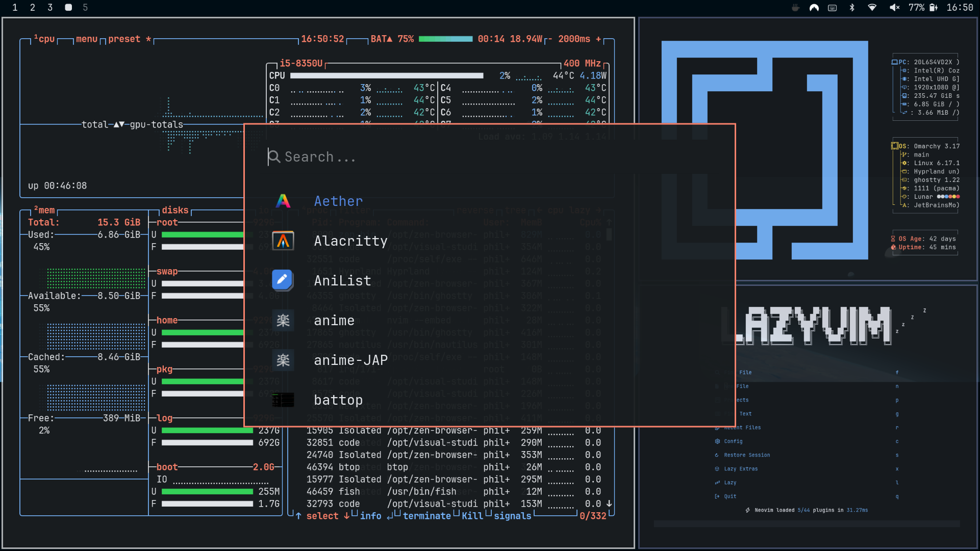980x551 pixels.
Task: Click signals in btop process footer
Action: tap(512, 516)
